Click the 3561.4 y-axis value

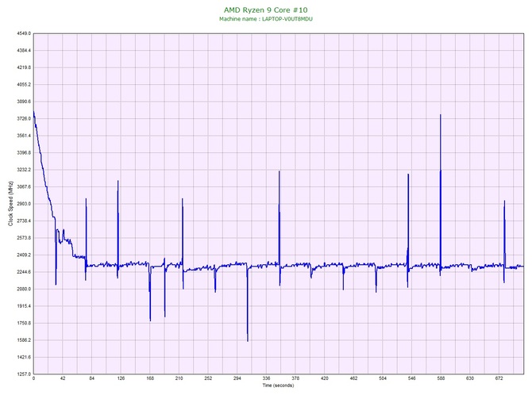[23, 136]
